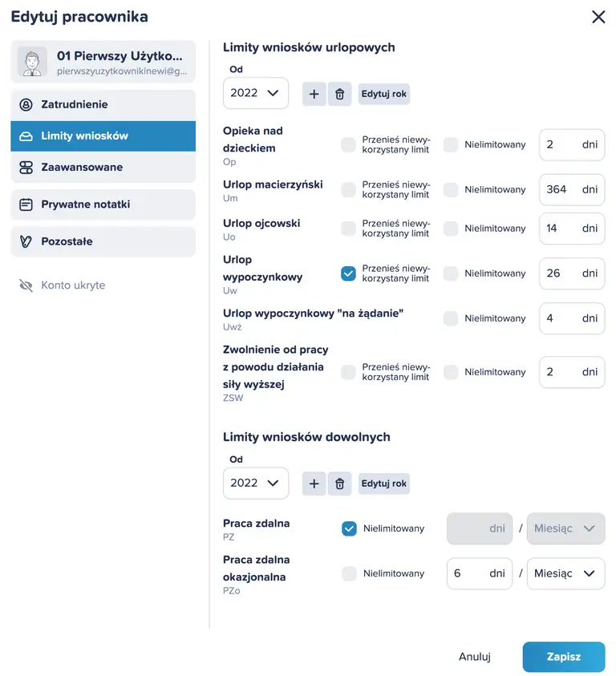
Task: Click the hidden account eye icon
Action: [x=26, y=285]
